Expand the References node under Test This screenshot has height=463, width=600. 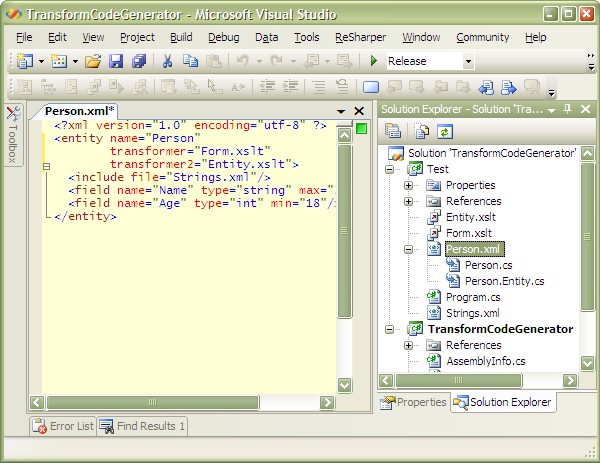click(409, 201)
